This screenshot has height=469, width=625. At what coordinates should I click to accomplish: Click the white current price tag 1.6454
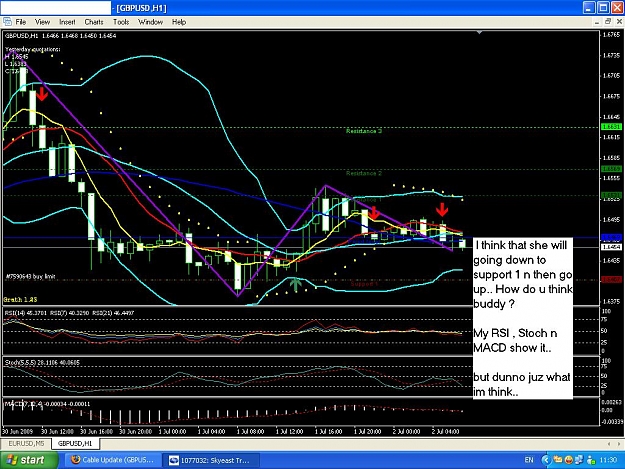[x=611, y=247]
